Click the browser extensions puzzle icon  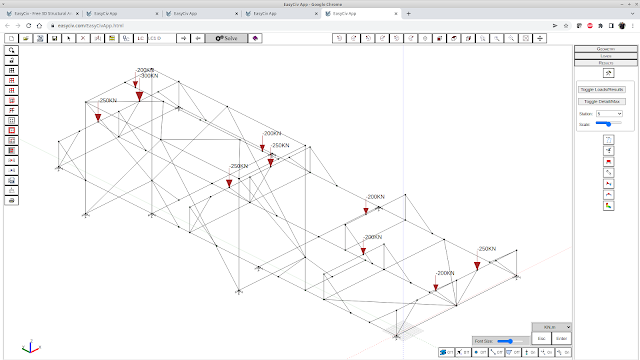point(600,26)
